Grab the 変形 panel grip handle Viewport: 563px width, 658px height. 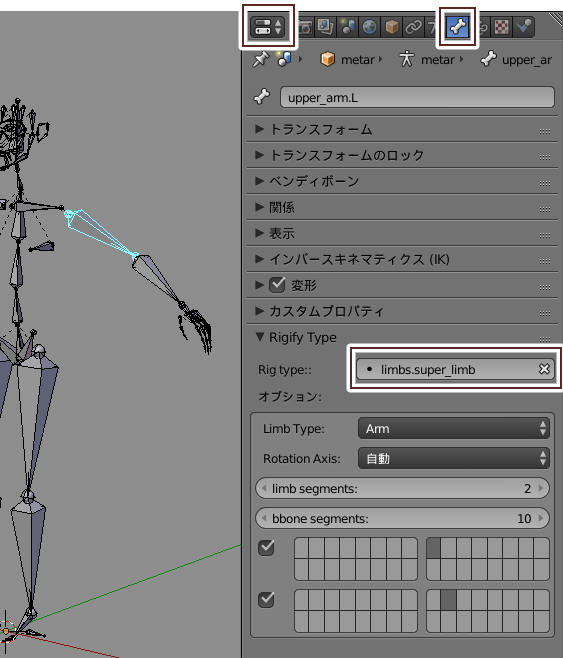click(x=545, y=287)
